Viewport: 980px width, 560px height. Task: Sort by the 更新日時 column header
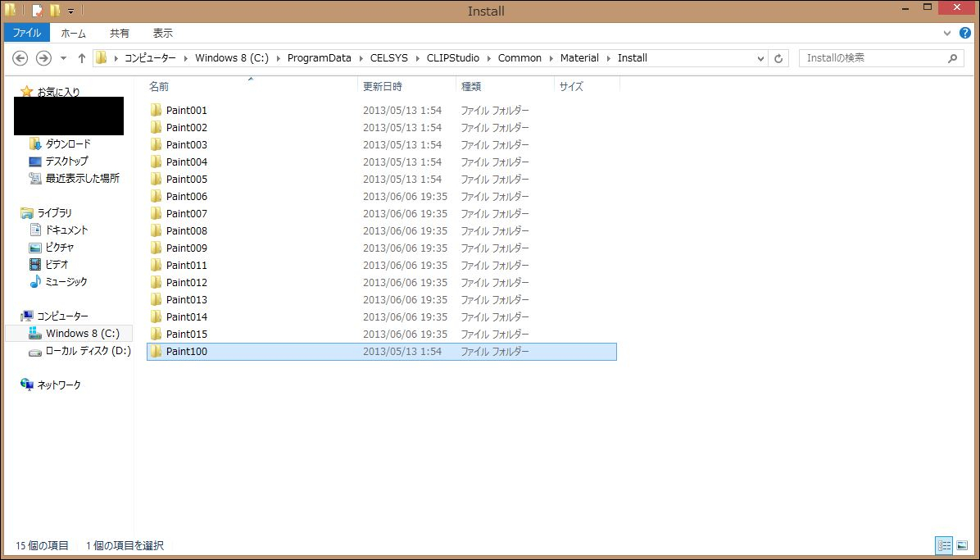tap(407, 86)
